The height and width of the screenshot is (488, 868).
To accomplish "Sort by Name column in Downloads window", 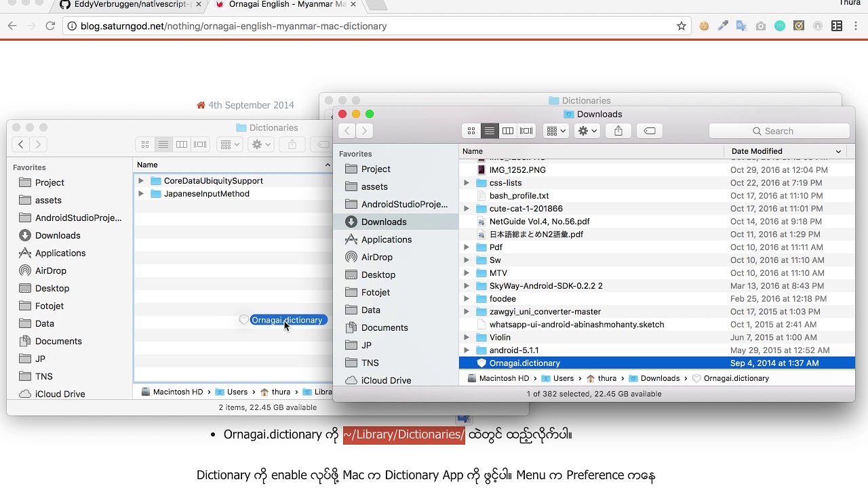I will point(591,151).
